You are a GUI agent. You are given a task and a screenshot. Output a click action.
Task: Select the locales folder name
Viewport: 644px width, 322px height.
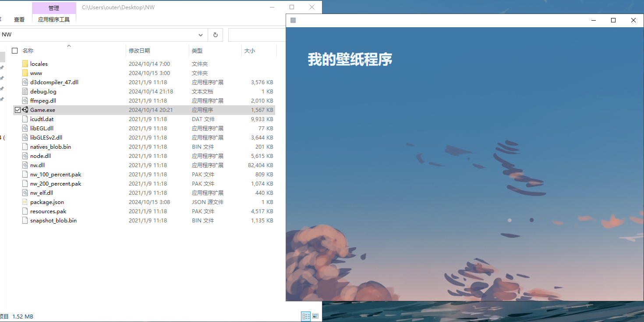point(39,64)
